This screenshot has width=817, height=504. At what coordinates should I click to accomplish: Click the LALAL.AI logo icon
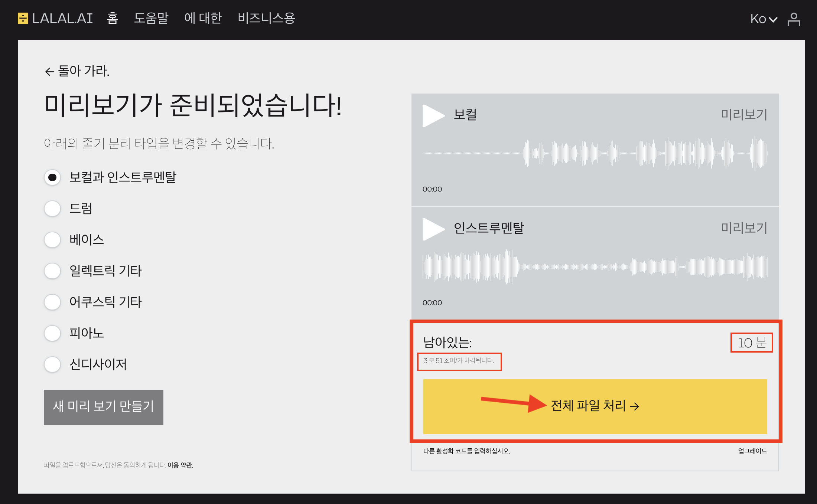(x=23, y=18)
